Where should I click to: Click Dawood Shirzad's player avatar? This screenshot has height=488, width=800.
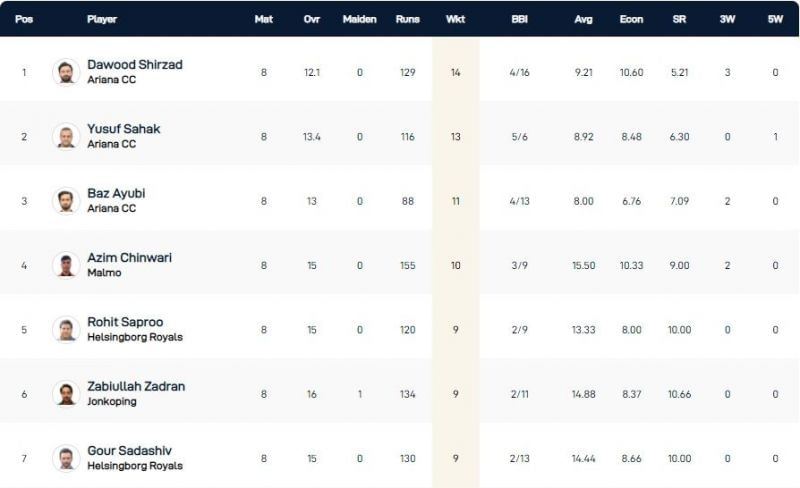66,72
